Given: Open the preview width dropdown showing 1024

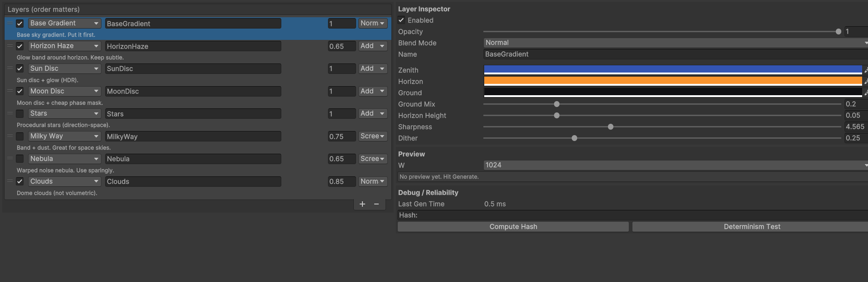Looking at the screenshot, I should tap(675, 165).
